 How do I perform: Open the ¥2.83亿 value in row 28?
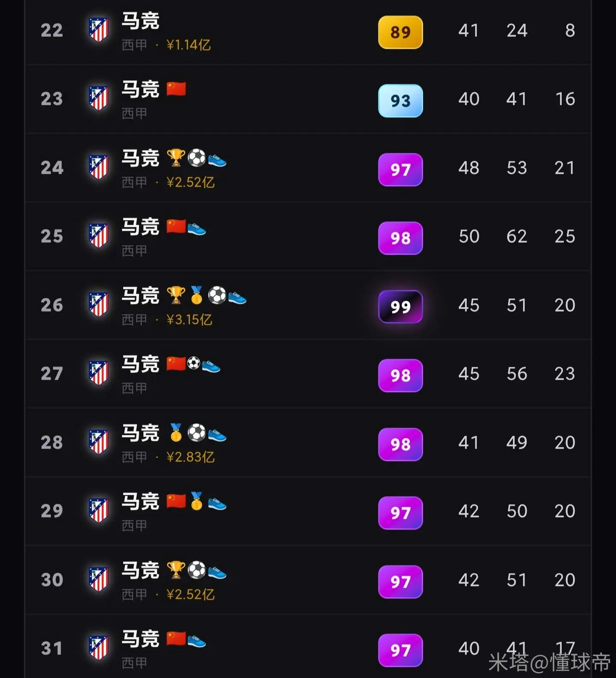[x=190, y=457]
